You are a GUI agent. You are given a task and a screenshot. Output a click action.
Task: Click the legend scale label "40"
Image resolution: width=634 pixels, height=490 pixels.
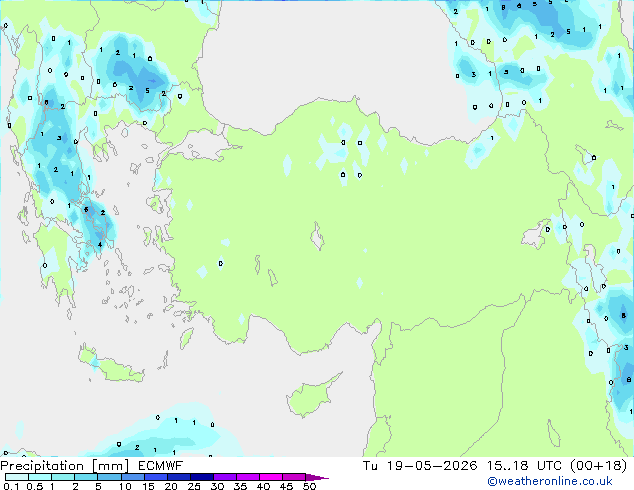pyautogui.click(x=263, y=486)
